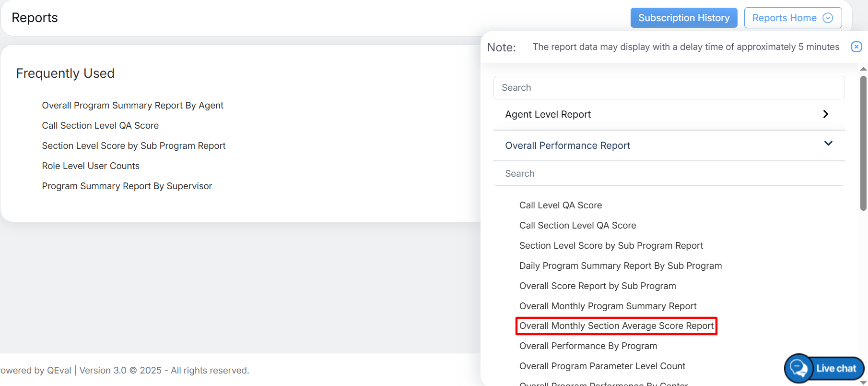Open the Live chat widget
868x386 pixels.
824,368
